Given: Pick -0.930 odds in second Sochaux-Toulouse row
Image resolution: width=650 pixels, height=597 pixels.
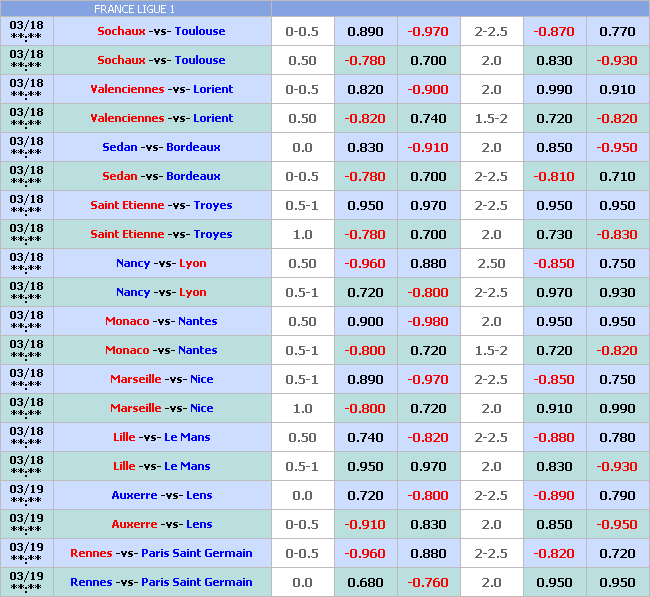Looking at the screenshot, I should (x=617, y=60).
